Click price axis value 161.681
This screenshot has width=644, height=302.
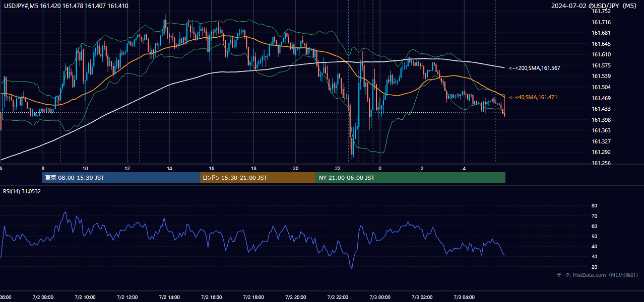[x=601, y=33]
